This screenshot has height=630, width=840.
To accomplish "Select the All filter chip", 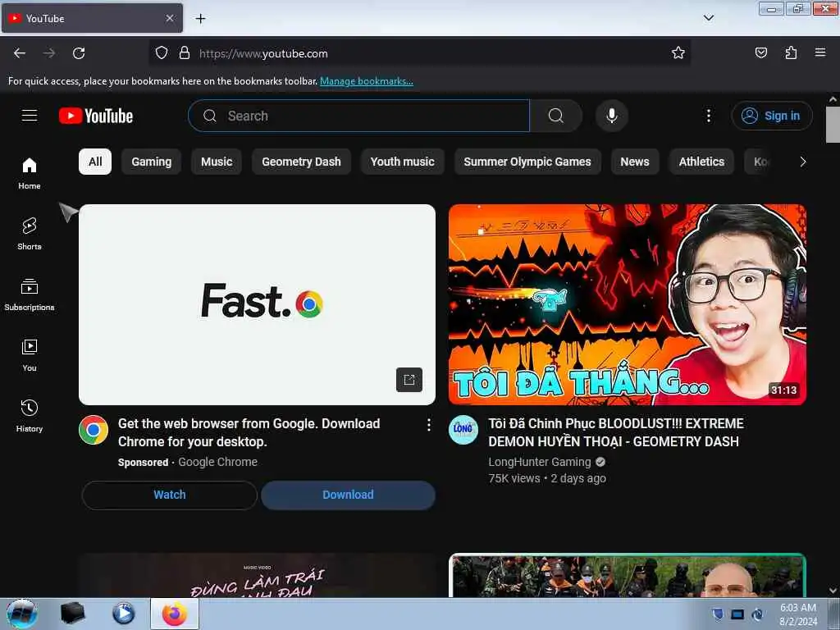I will (95, 162).
